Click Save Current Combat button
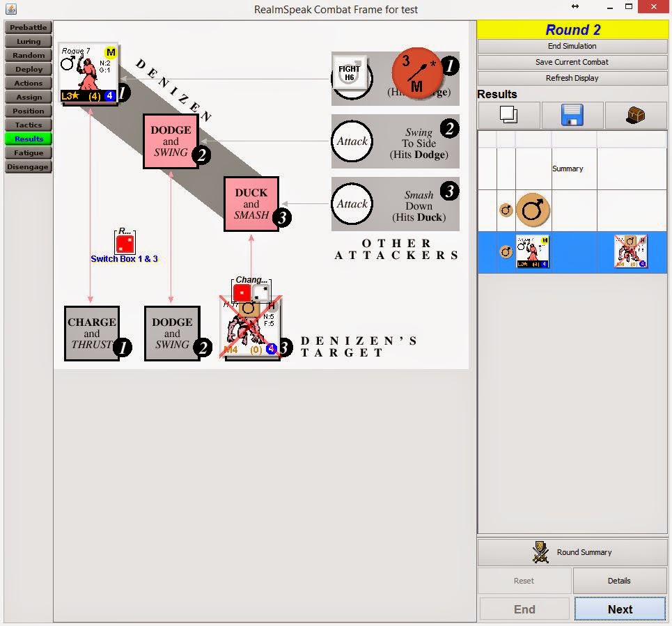The width and height of the screenshot is (672, 626). point(572,62)
